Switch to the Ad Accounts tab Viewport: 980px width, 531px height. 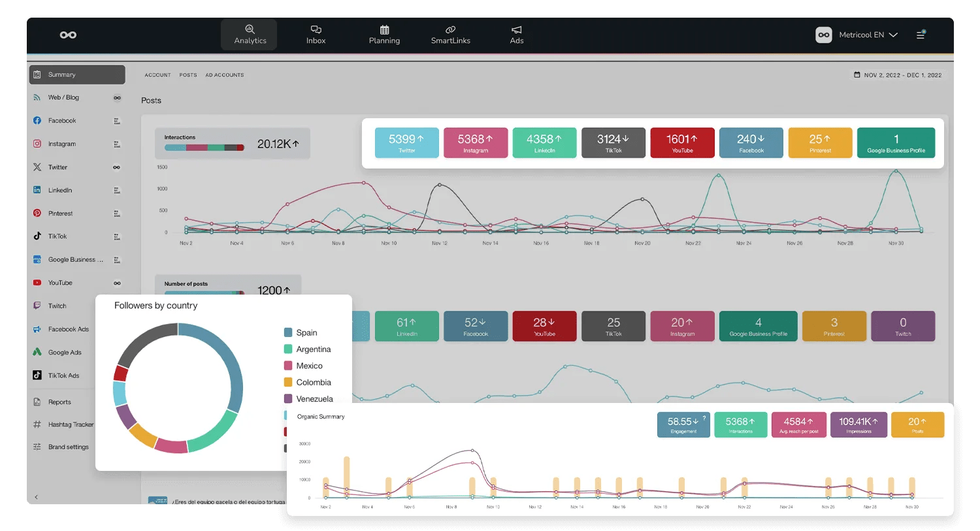[x=225, y=74]
